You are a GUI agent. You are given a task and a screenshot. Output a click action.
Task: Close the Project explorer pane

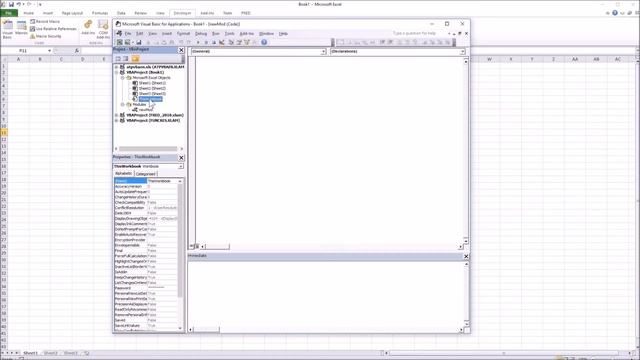(x=181, y=50)
